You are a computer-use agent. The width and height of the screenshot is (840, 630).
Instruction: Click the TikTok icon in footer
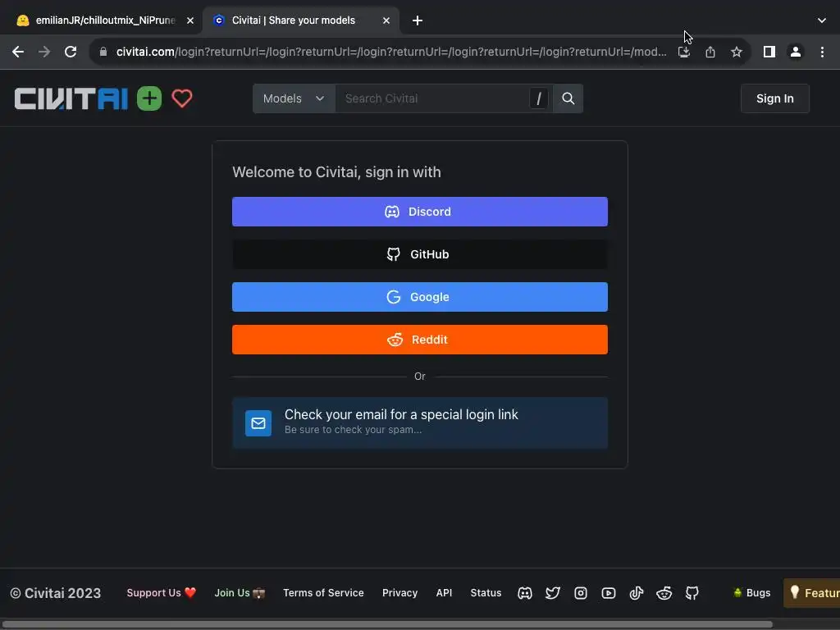[637, 593]
